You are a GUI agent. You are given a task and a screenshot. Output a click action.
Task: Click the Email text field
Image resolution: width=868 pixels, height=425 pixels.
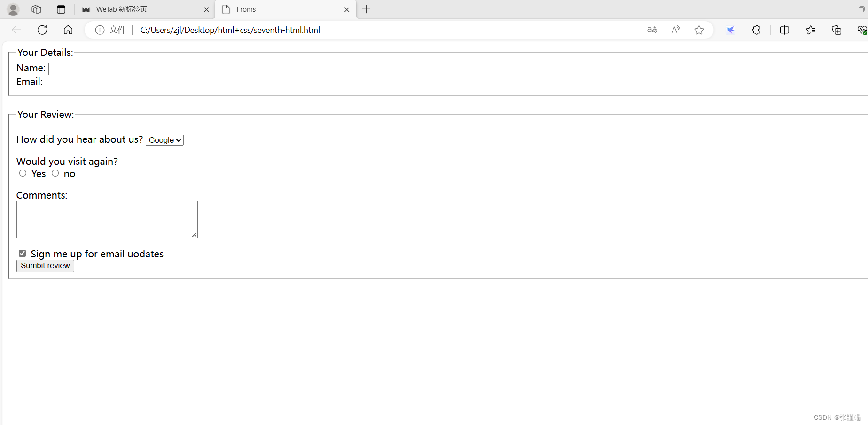pos(115,83)
